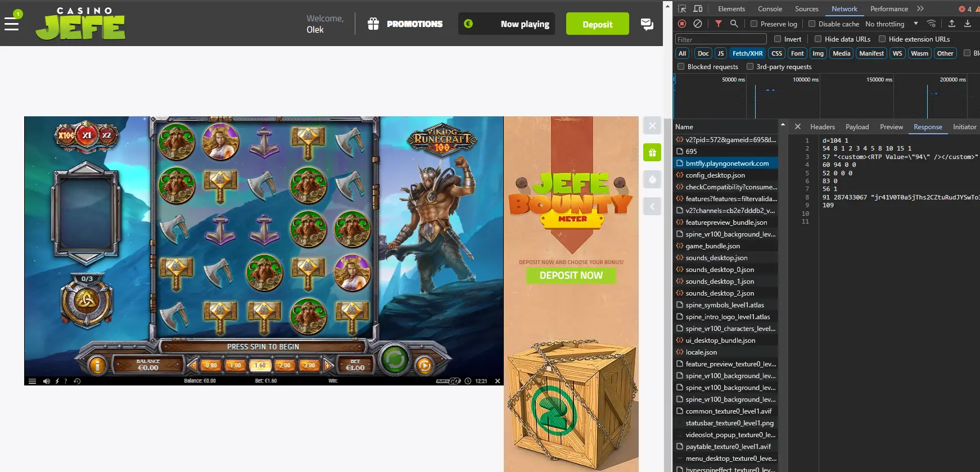980x472 pixels.
Task: Mute the game sound speaker icon
Action: 47,381
